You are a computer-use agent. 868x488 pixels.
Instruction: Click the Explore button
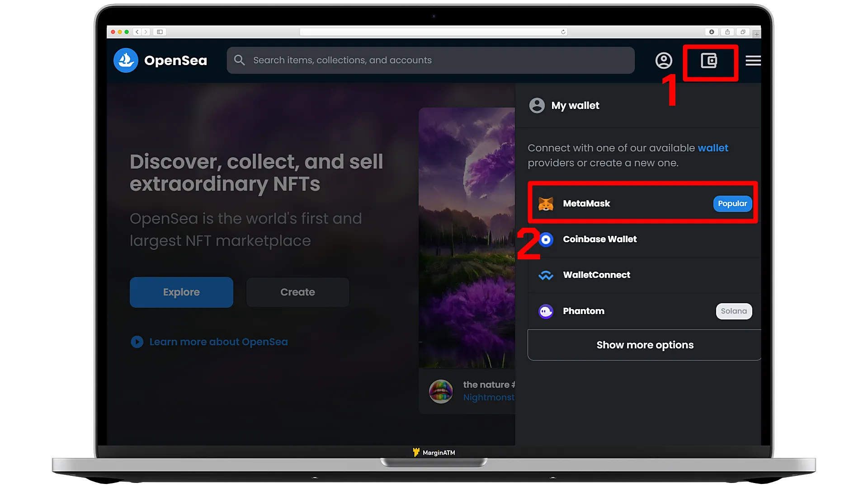(181, 292)
